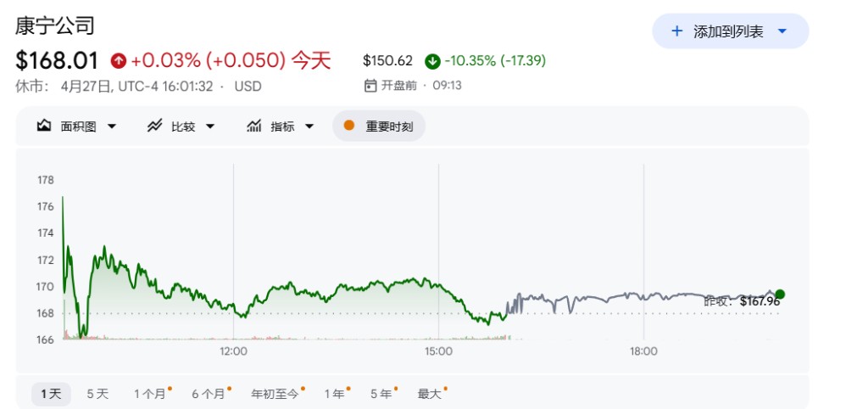The width and height of the screenshot is (868, 409).
Task: Click the plus icon in 添加到列表
Action: (676, 31)
